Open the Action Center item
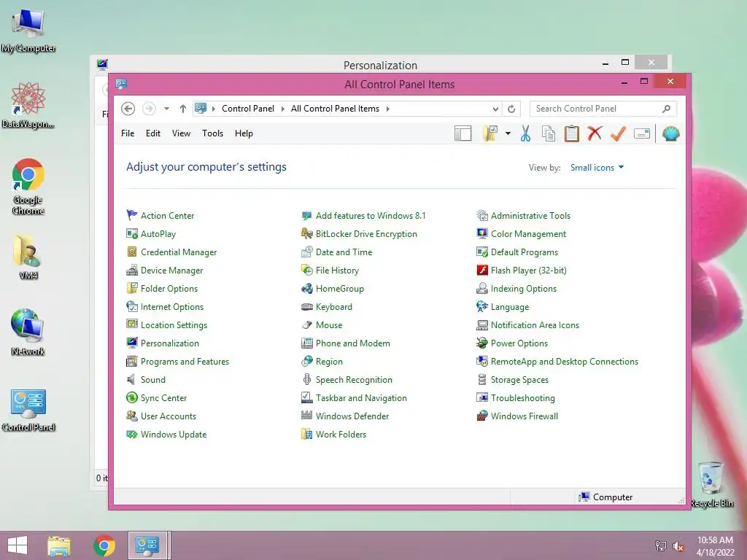Image resolution: width=747 pixels, height=560 pixels. click(160, 216)
